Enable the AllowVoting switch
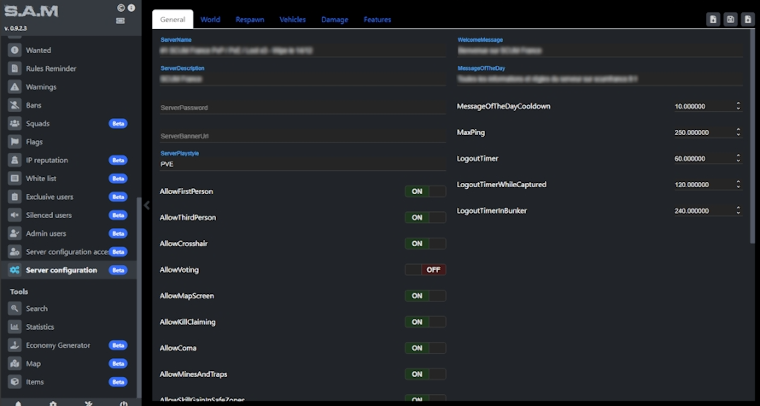This screenshot has width=760, height=406. pyautogui.click(x=425, y=270)
